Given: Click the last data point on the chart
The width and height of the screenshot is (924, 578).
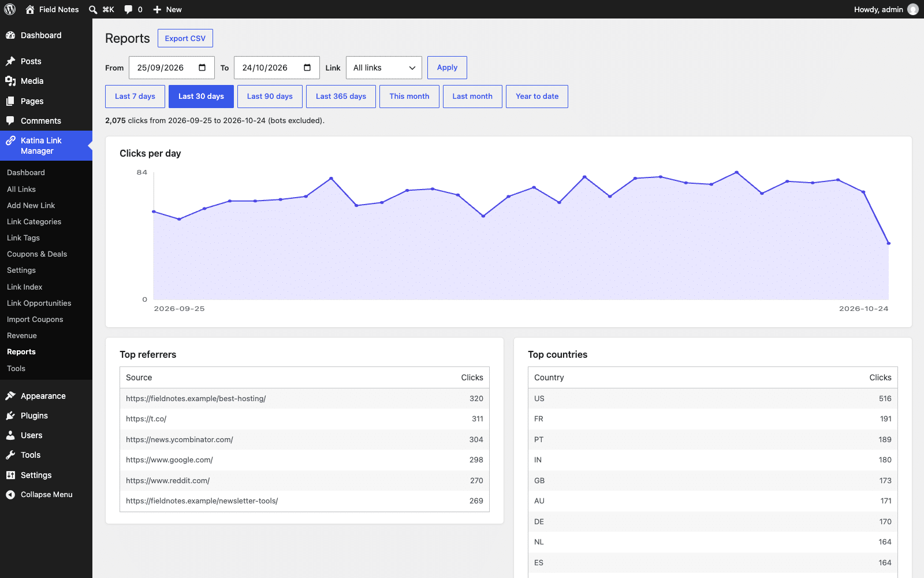Looking at the screenshot, I should 889,243.
